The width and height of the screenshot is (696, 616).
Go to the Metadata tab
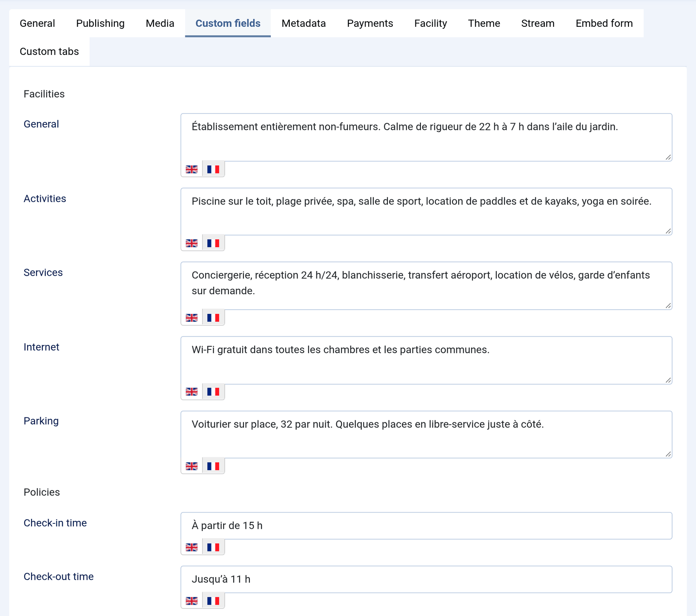pyautogui.click(x=304, y=23)
